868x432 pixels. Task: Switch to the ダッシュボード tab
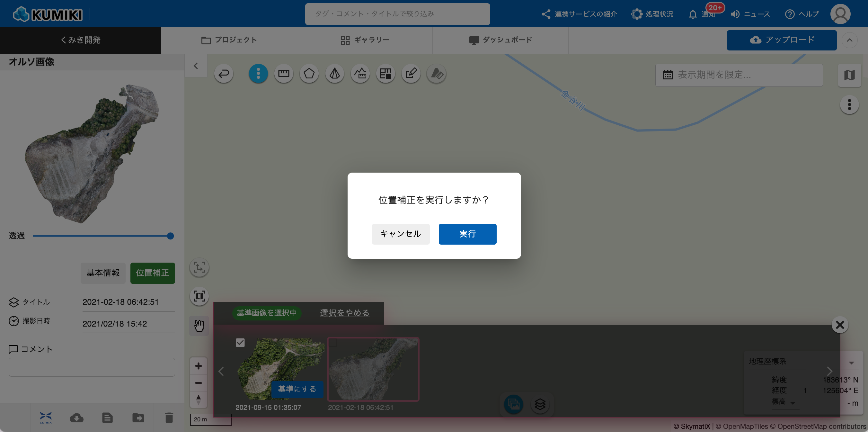click(500, 40)
